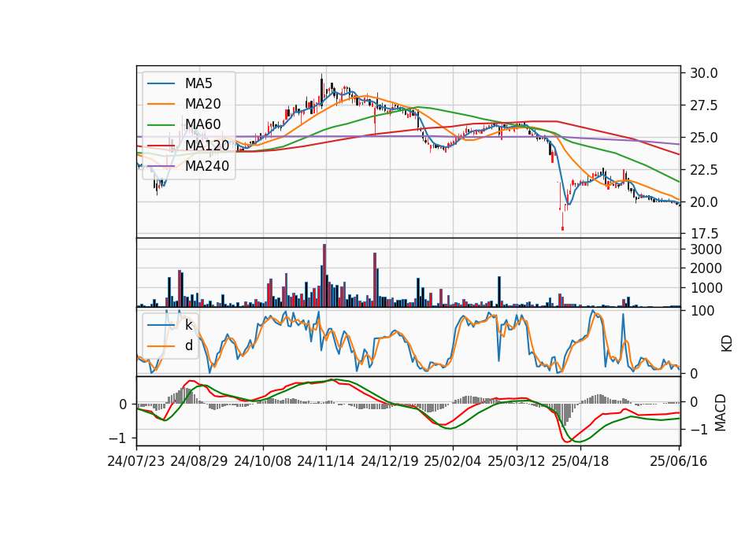This screenshot has height=543, width=756.
Task: Click the 17.5 price axis tick
Action: click(x=704, y=235)
